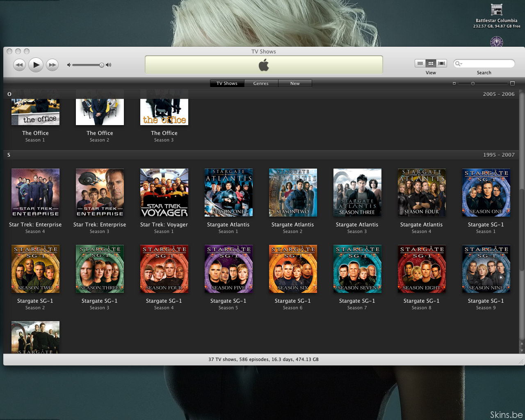Select Stargate SG-1 Season Two cover
This screenshot has height=420, width=525.
(35, 269)
